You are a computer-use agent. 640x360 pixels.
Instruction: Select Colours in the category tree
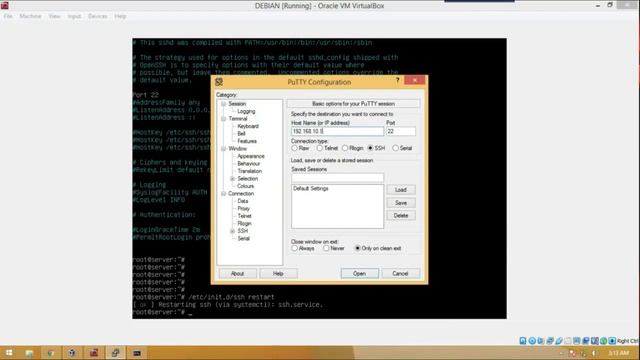(x=245, y=186)
